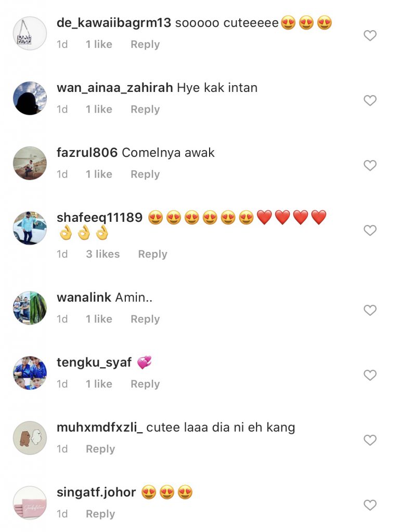This screenshot has height=532, width=400.
Task: View the 3 likes on shafeeq11189's comment
Action: pyautogui.click(x=102, y=254)
